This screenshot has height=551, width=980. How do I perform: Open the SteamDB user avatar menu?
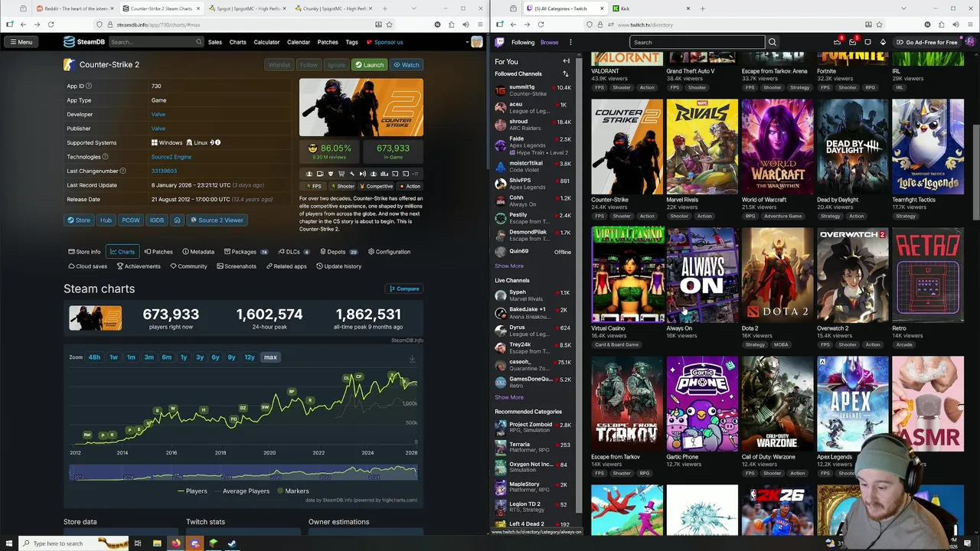pyautogui.click(x=477, y=42)
